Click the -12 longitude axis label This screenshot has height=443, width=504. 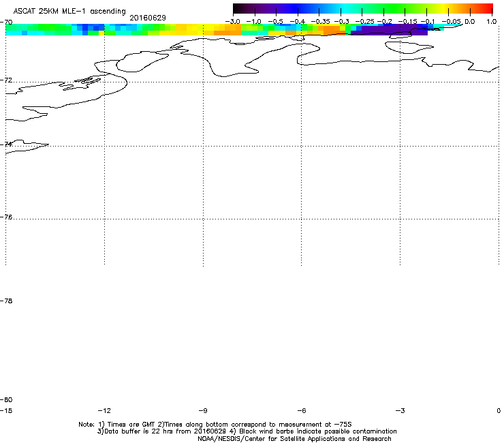pos(104,411)
